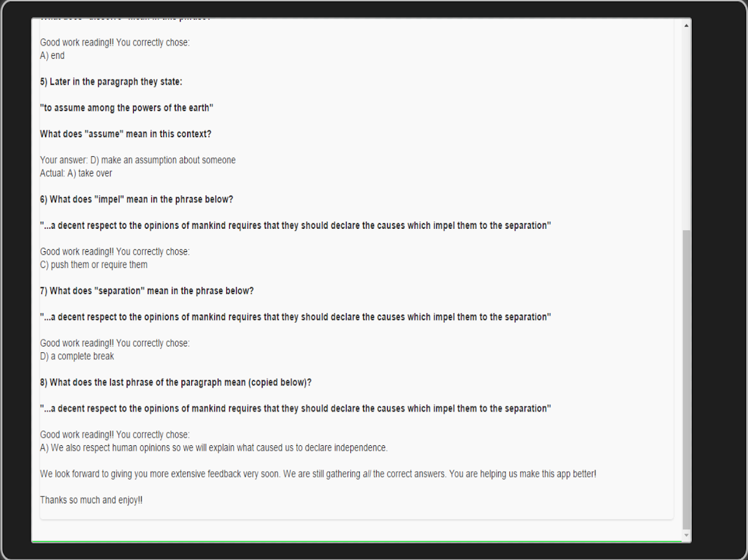Click the scrollbar up arrow
This screenshot has height=560, width=748.
[686, 26]
